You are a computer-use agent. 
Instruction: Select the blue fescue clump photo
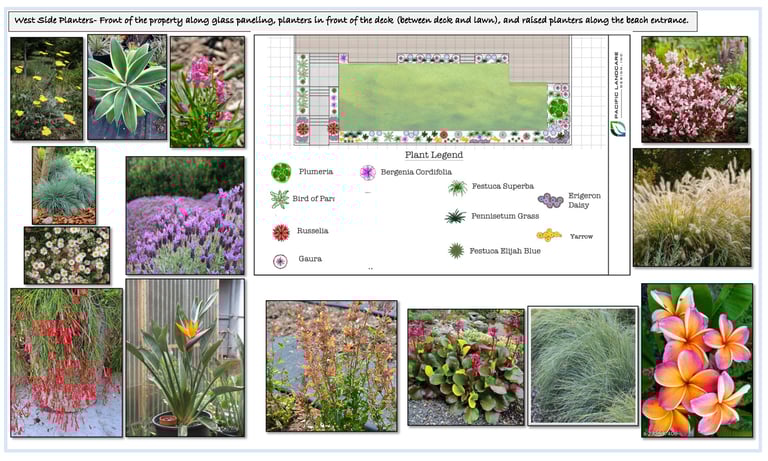point(64,185)
